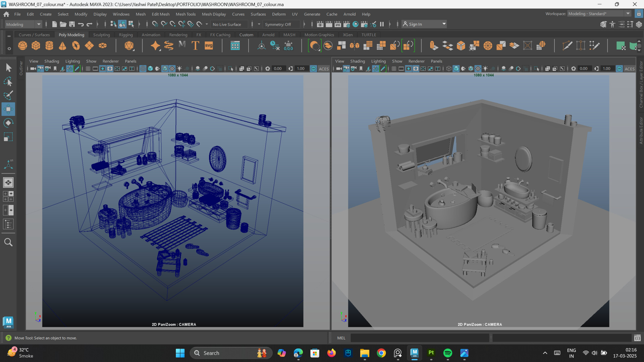Image resolution: width=644 pixels, height=362 pixels.
Task: Activate the Rotate Tool in the toolbox
Action: pos(8,123)
